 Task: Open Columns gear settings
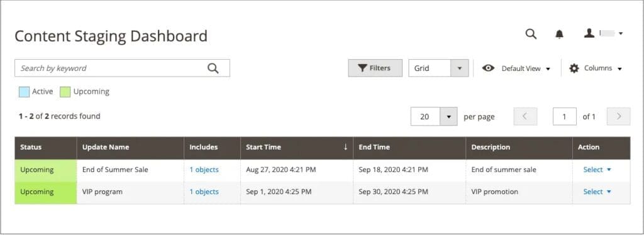[574, 68]
